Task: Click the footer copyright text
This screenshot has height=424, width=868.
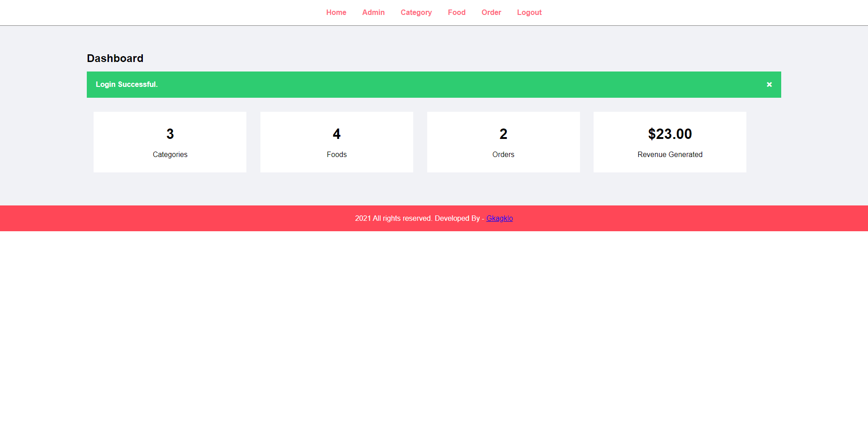Action: (420, 218)
